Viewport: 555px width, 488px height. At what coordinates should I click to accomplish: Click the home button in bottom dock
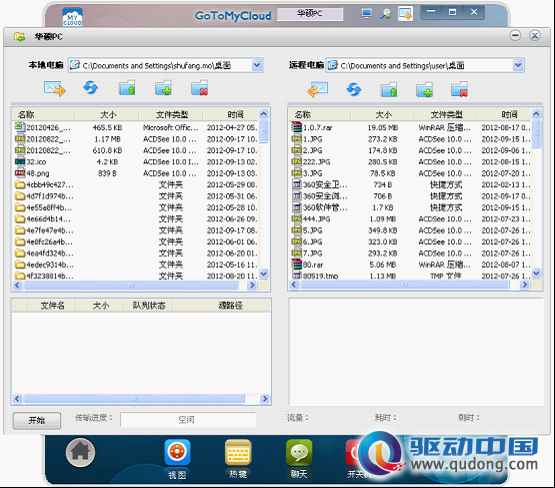80,452
